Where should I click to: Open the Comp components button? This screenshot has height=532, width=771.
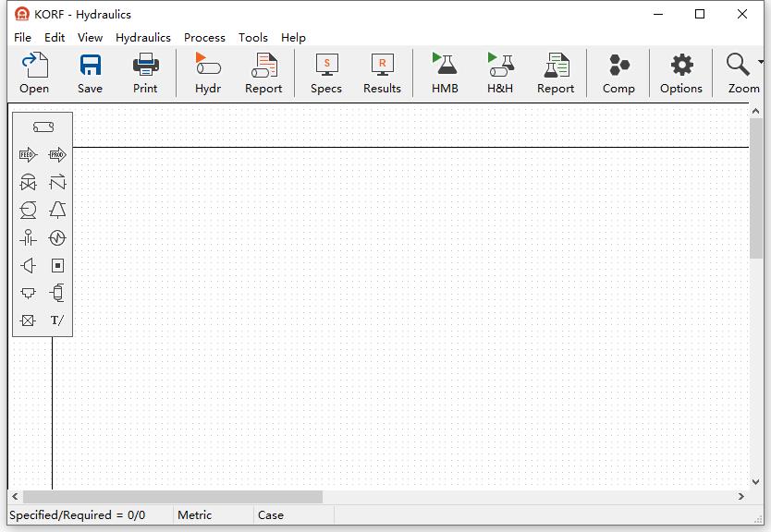(x=618, y=73)
